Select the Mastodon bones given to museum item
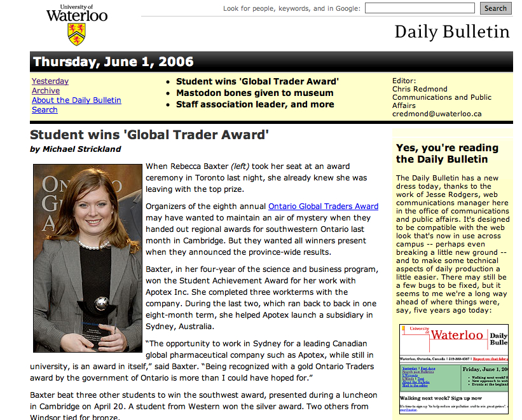This screenshot has width=522, height=420. [x=254, y=93]
